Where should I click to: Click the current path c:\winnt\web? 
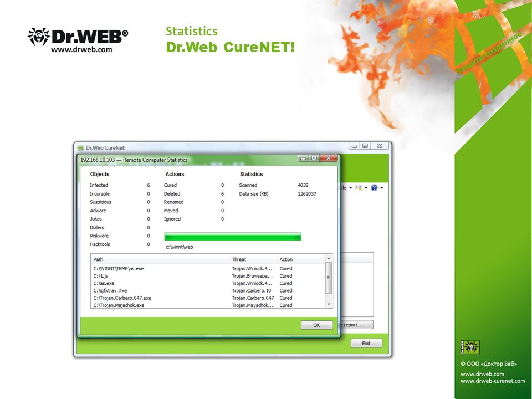point(179,247)
